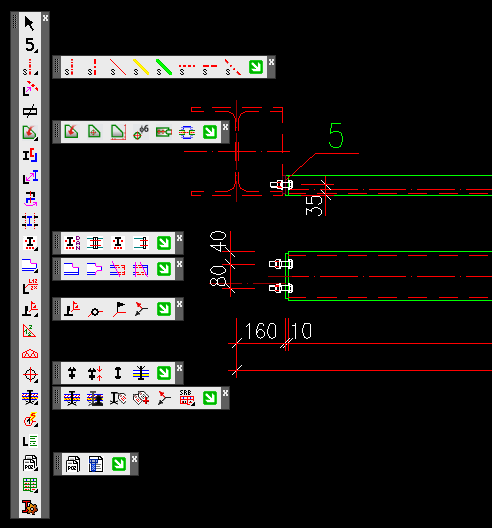Click green arrow on line styles toolbar

[256, 67]
